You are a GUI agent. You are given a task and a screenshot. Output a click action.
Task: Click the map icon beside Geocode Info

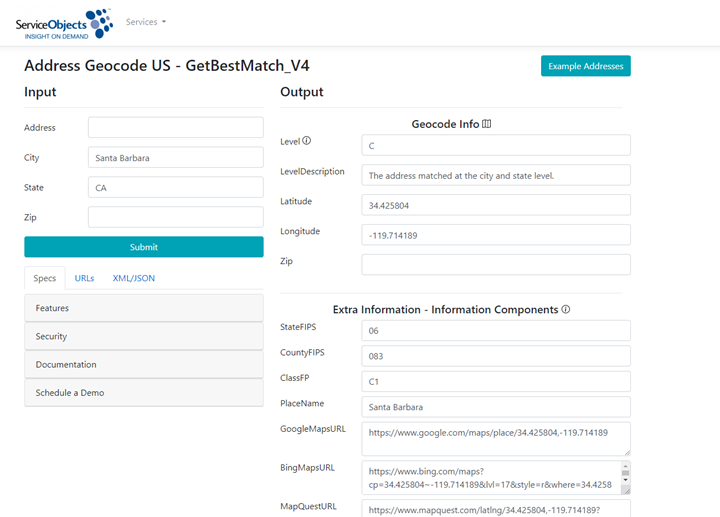click(487, 124)
